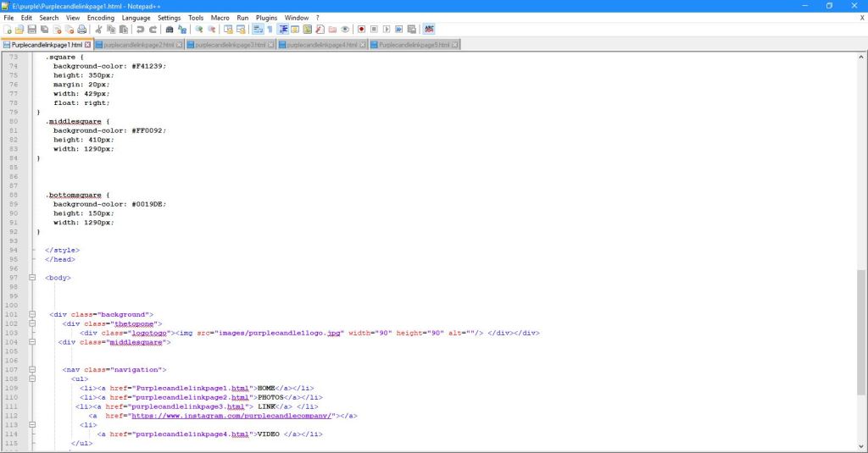The height and width of the screenshot is (453, 868).
Task: Toggle the ABC spell-check icon
Action: point(429,29)
